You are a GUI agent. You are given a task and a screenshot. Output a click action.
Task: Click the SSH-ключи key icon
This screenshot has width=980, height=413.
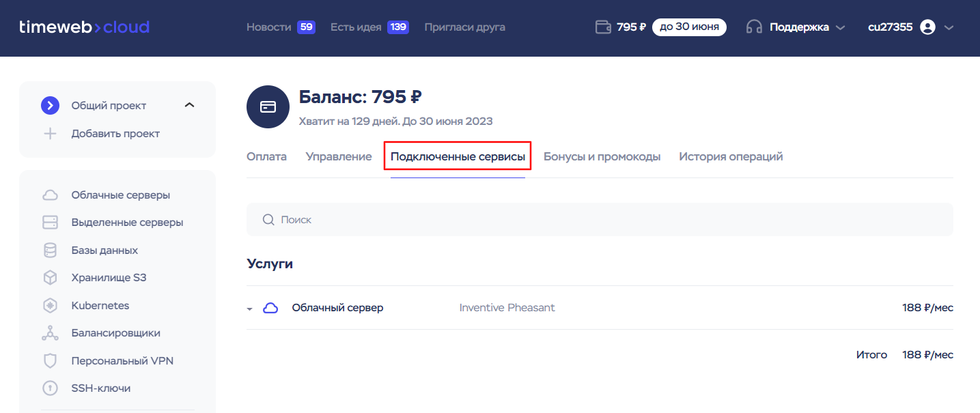pyautogui.click(x=50, y=388)
